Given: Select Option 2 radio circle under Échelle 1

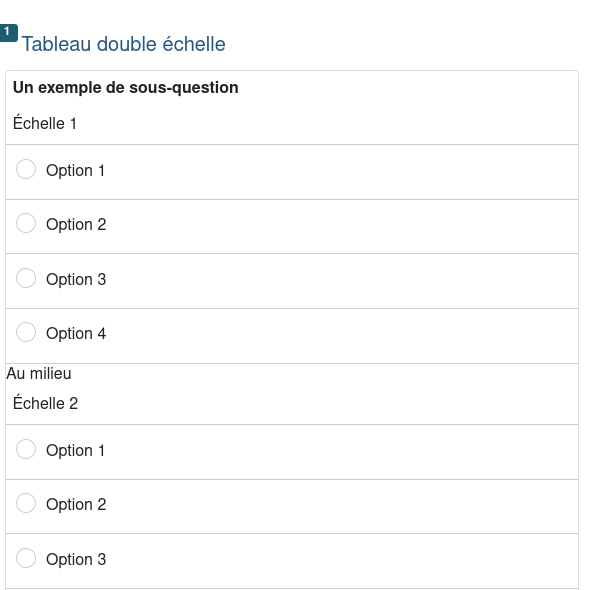Looking at the screenshot, I should 26,224.
